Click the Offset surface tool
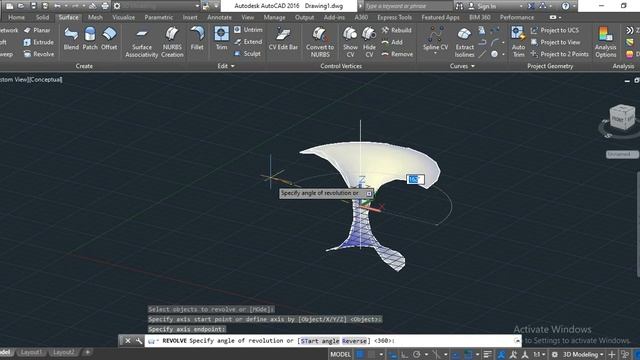The height and width of the screenshot is (360, 640). point(109,39)
